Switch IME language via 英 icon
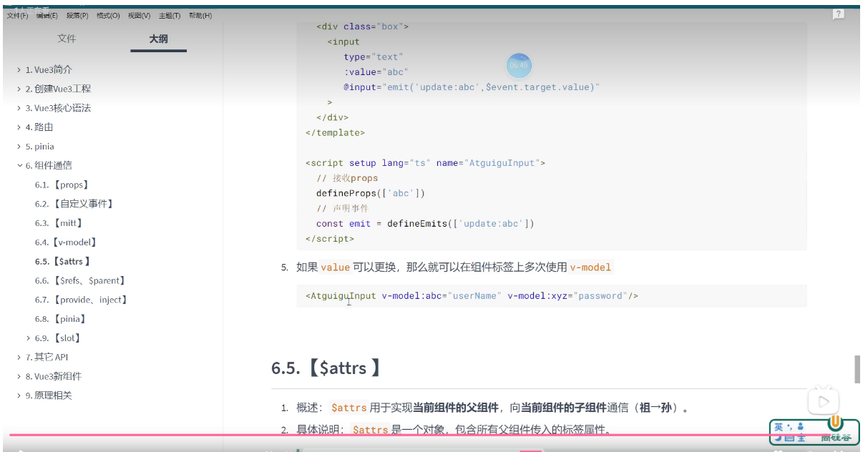Image resolution: width=868 pixels, height=452 pixels. pyautogui.click(x=779, y=426)
